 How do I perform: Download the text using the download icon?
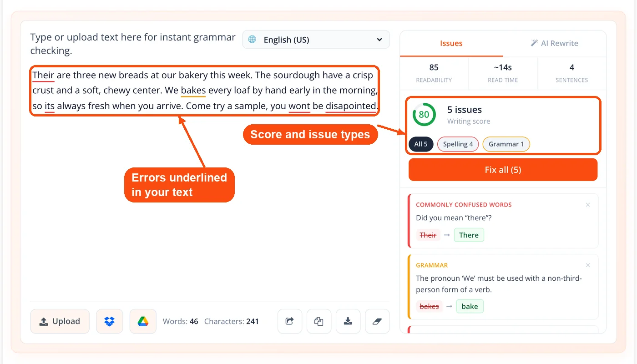coord(348,321)
